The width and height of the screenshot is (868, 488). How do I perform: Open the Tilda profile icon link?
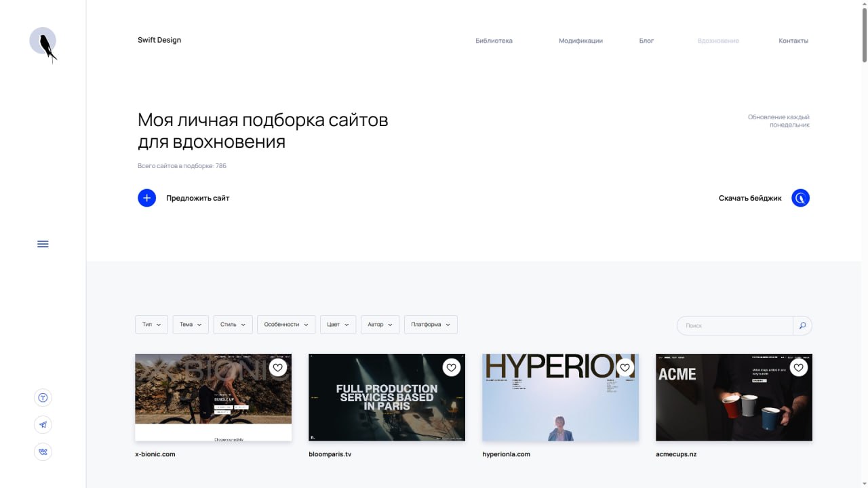43,398
